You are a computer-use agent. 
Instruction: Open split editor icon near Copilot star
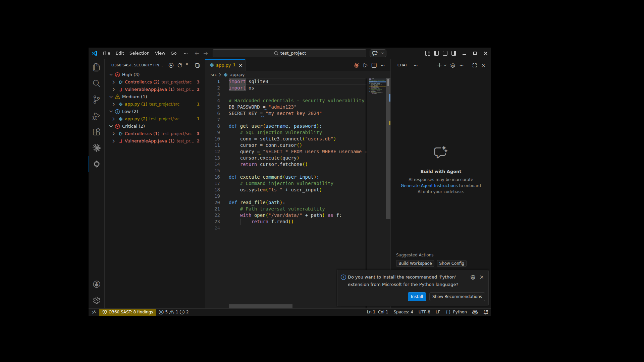click(x=374, y=65)
